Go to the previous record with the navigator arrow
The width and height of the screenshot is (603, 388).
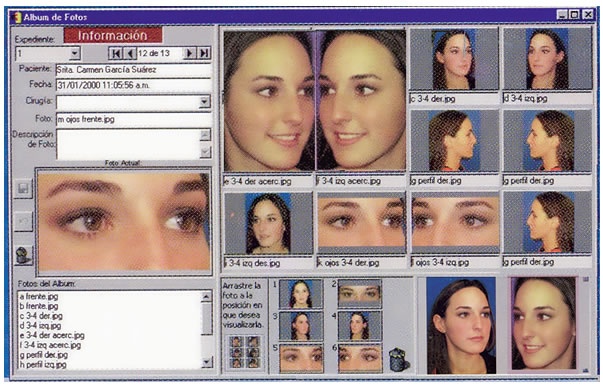click(130, 53)
